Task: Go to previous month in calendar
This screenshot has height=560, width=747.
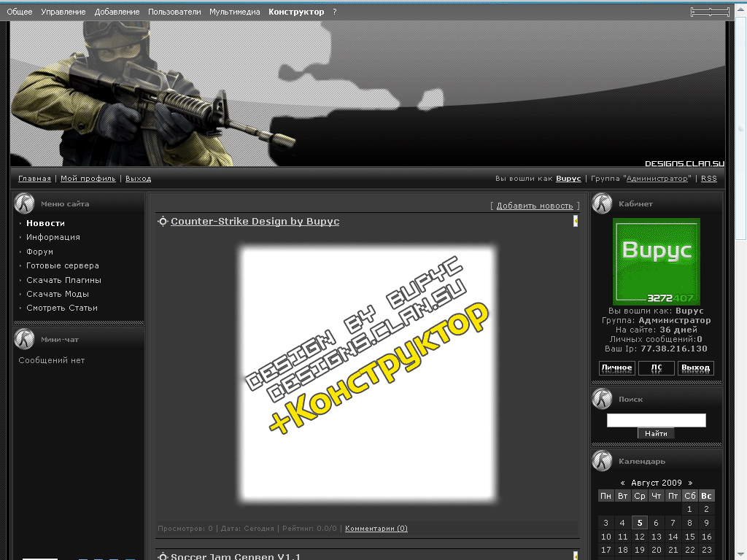Action: tap(622, 483)
